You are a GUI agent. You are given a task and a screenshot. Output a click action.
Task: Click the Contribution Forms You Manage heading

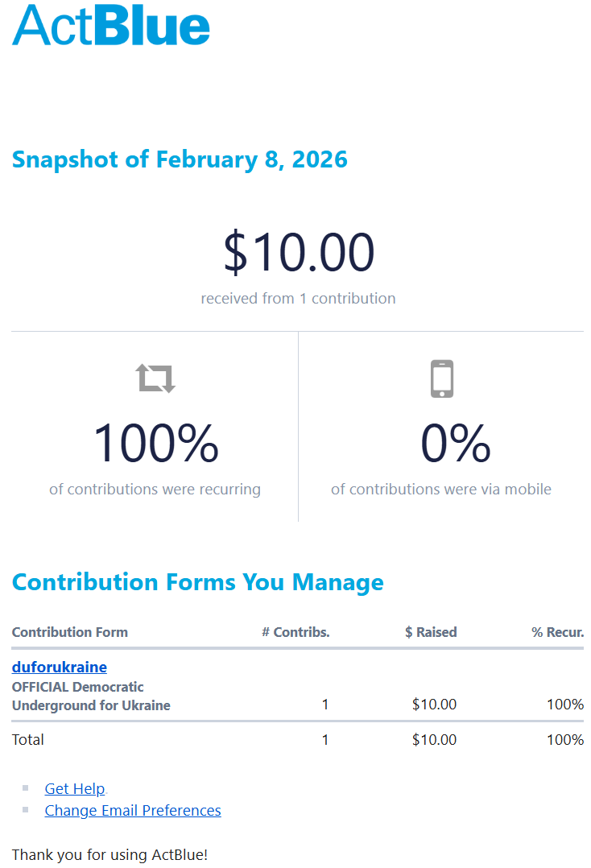coord(198,581)
